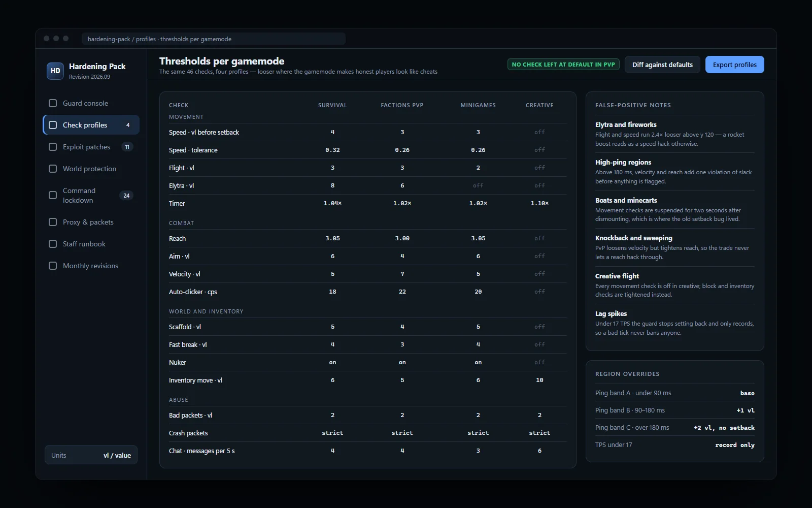The height and width of the screenshot is (508, 812).
Task: Click Elytra vl Survival value 8
Action: point(332,185)
